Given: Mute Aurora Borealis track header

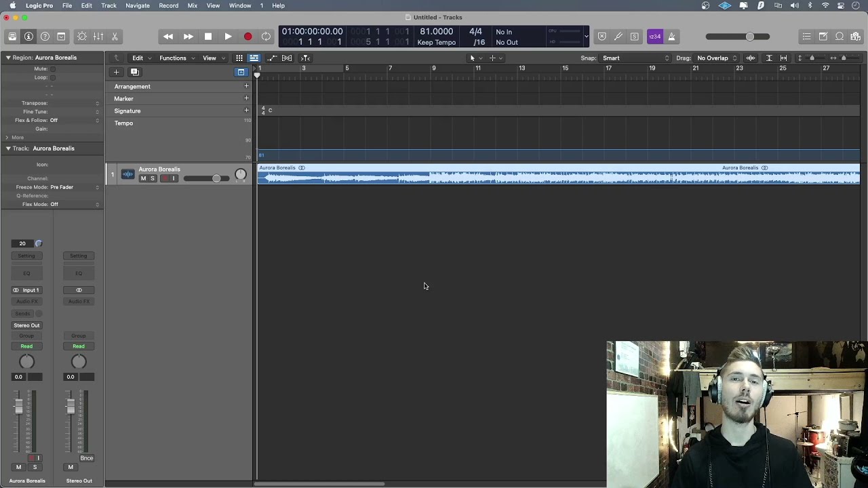Looking at the screenshot, I should (143, 178).
